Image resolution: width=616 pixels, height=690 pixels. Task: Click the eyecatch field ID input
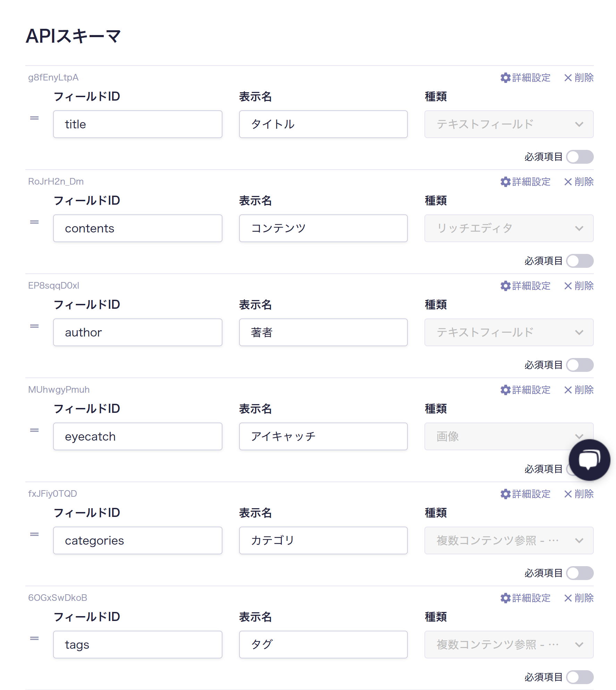(x=137, y=436)
